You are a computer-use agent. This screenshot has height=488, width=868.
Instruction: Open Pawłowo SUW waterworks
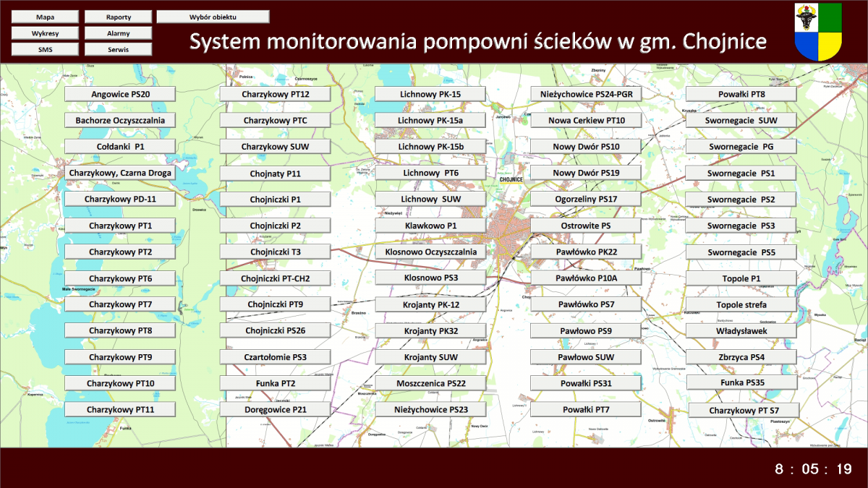587,357
